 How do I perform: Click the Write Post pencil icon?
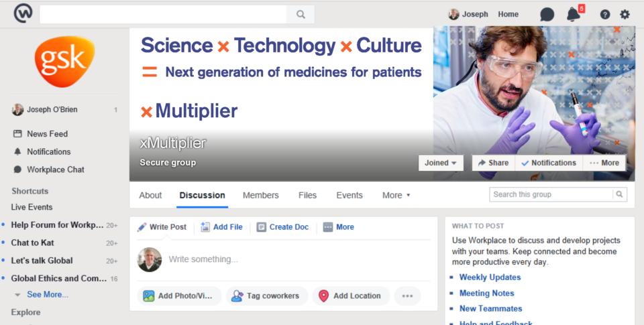click(x=142, y=227)
